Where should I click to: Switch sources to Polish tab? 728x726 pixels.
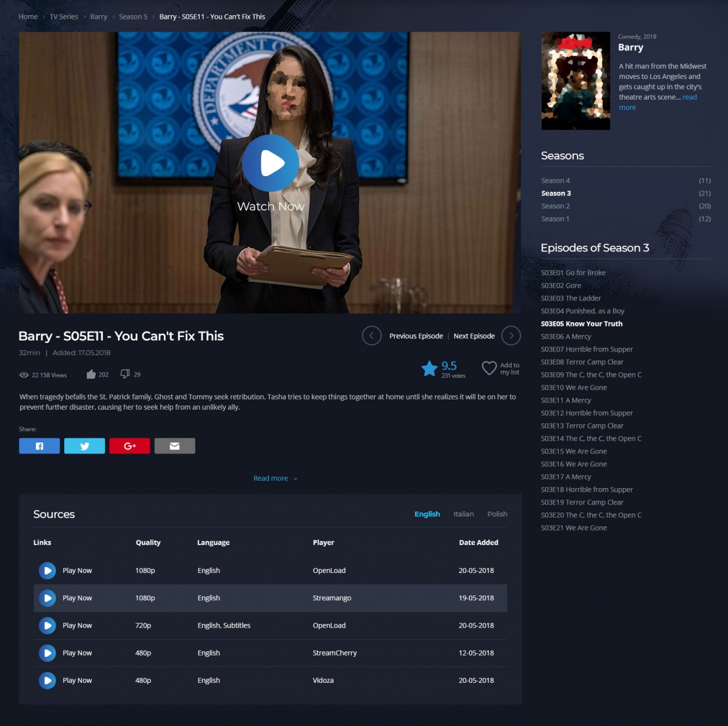point(497,514)
